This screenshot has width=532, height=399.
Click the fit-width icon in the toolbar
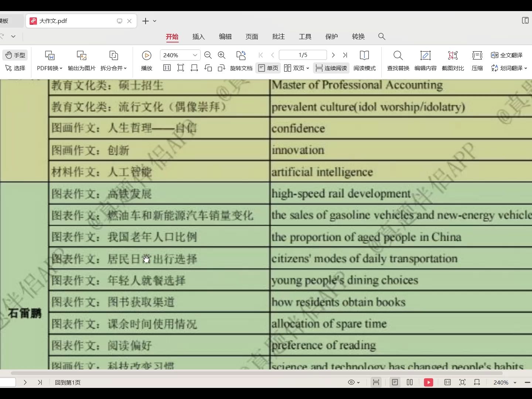click(x=194, y=68)
